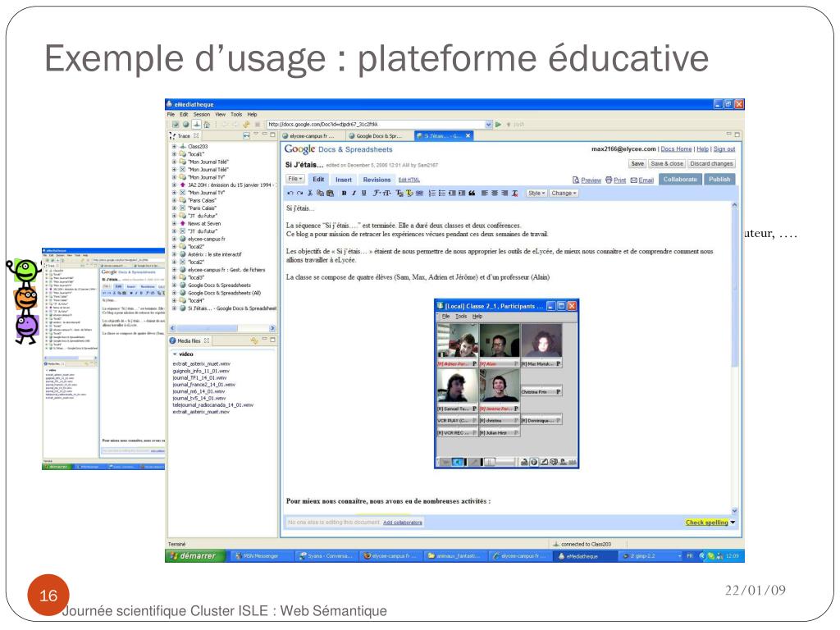Click the Collaborate button
This screenshot has height=630, width=840.
click(x=680, y=180)
